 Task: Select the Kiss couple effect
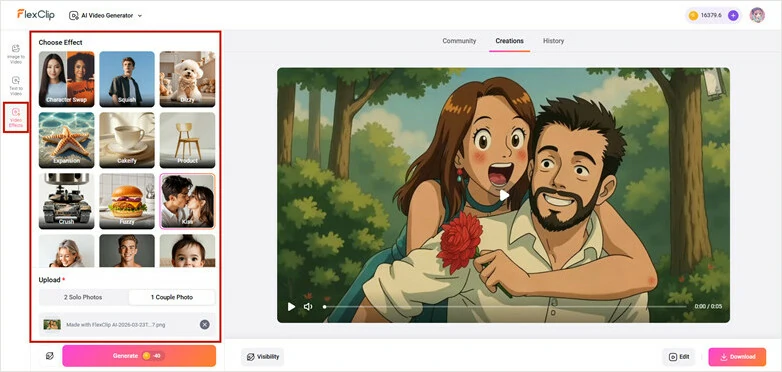187,201
